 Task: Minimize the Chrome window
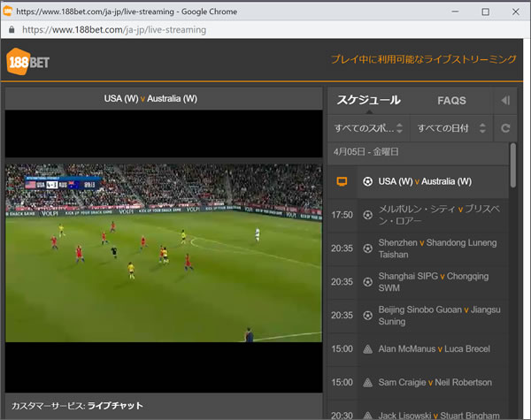point(455,11)
